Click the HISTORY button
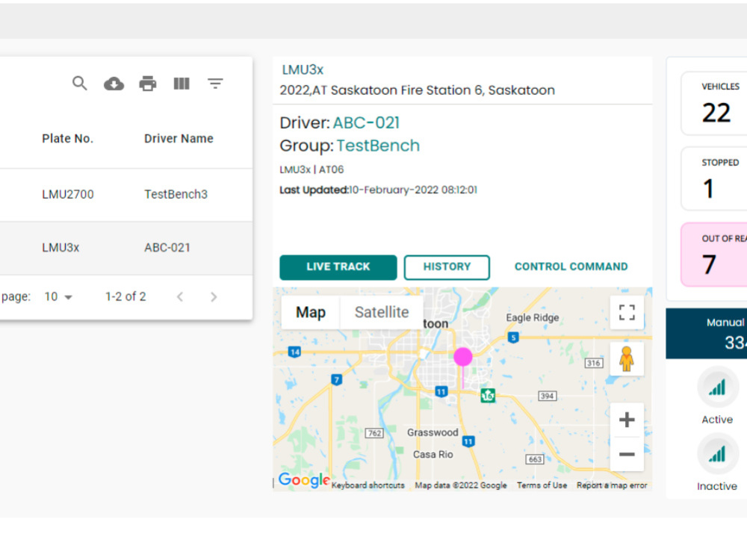Viewport: 747px width, 560px height. (x=447, y=267)
